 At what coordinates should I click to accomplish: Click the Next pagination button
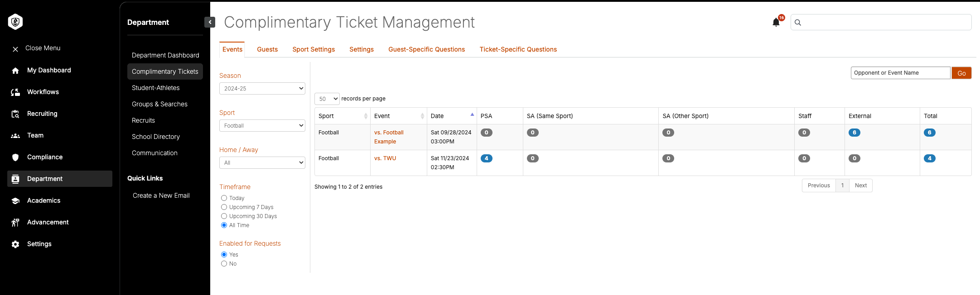[861, 186]
